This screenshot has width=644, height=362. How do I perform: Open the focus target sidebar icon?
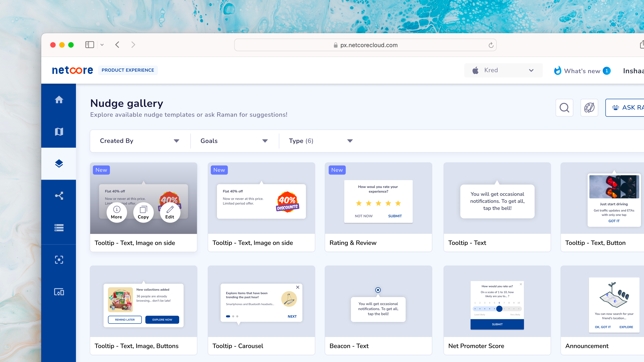click(59, 260)
